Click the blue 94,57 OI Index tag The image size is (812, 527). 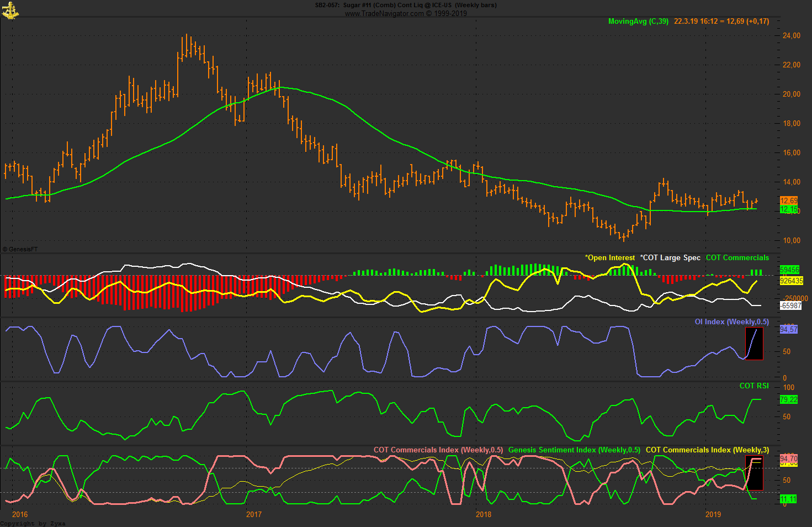click(x=788, y=329)
